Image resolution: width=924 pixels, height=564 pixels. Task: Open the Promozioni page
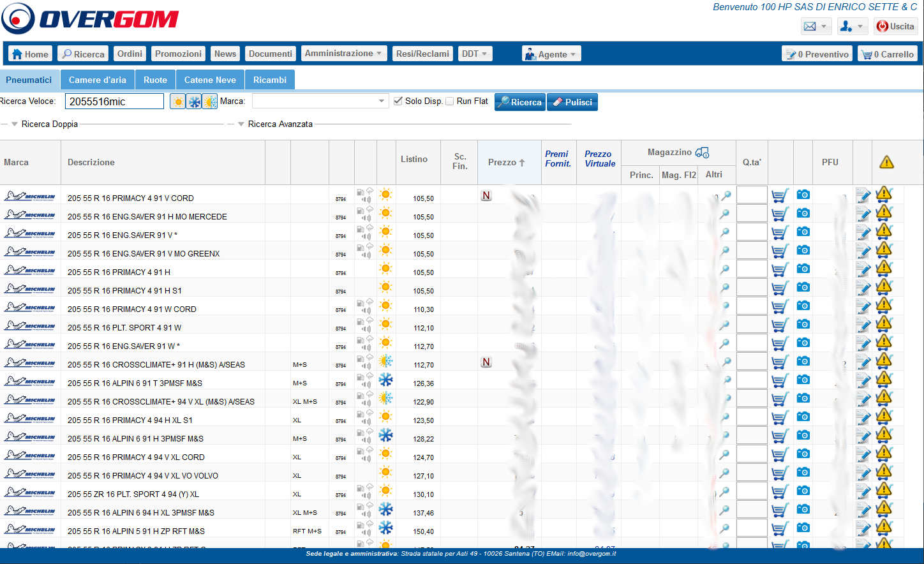click(x=178, y=54)
